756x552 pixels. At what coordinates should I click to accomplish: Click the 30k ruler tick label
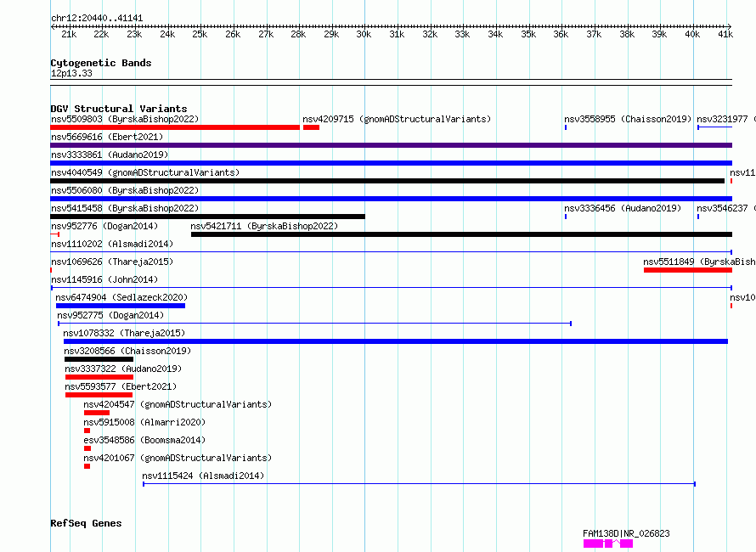pyautogui.click(x=364, y=34)
